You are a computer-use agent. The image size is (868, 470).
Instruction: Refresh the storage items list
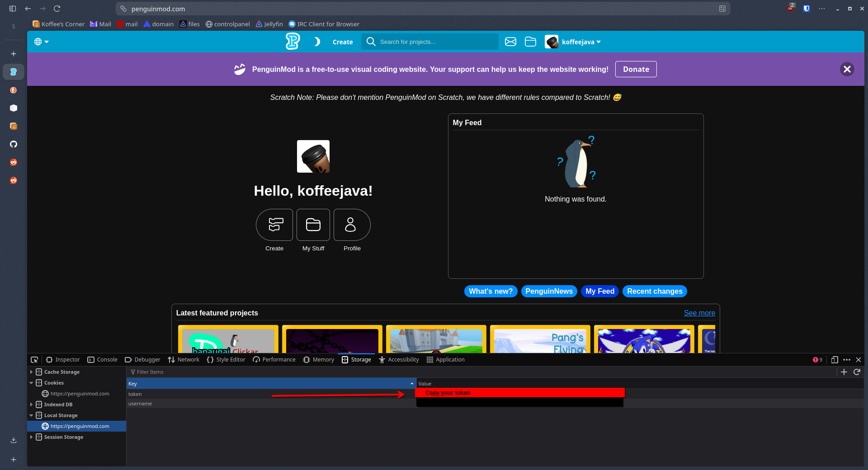857,372
